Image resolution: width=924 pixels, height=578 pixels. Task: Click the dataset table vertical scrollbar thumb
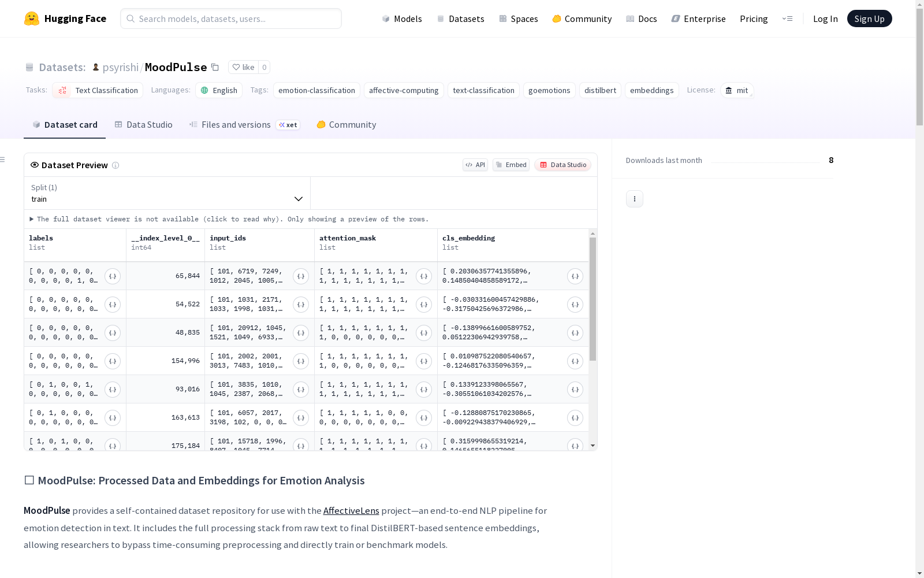point(593,299)
